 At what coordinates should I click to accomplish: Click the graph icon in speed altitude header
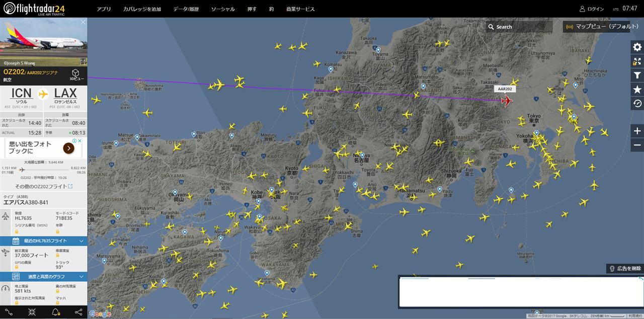(16, 276)
